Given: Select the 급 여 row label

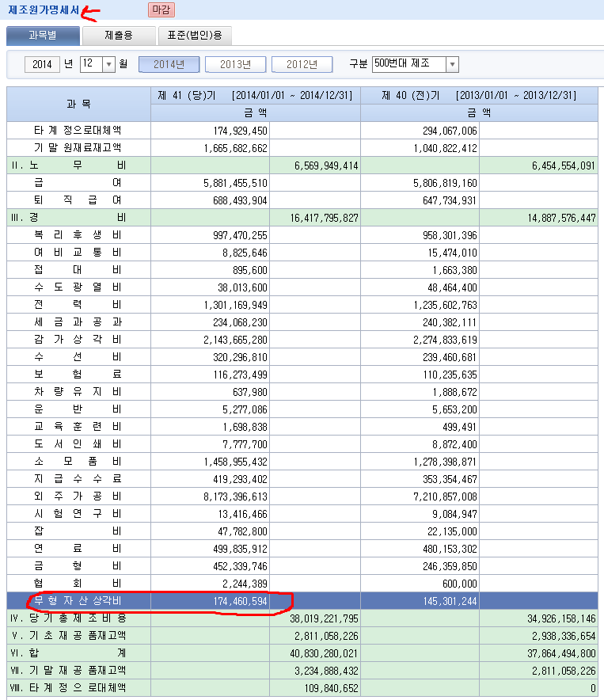Looking at the screenshot, I should [78, 183].
